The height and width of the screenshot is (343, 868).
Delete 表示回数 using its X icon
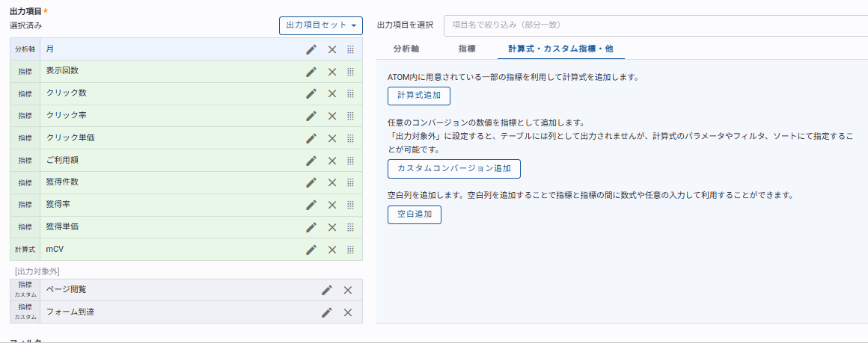(x=332, y=72)
